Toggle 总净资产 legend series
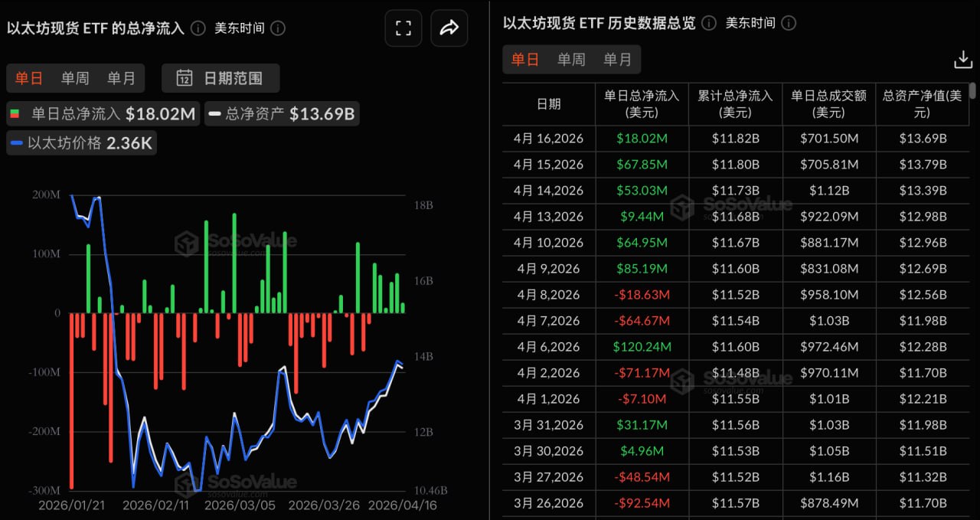The width and height of the screenshot is (980, 520). (x=282, y=114)
